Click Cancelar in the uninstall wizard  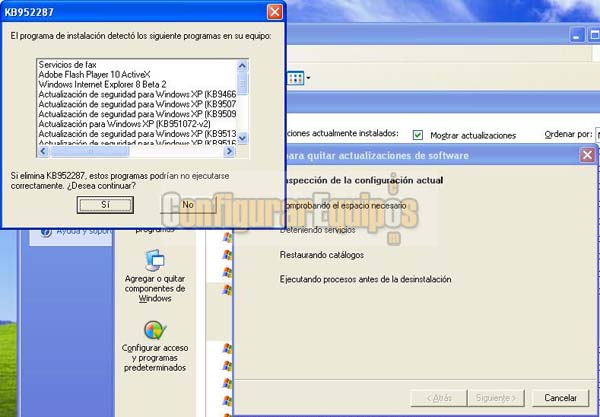pyautogui.click(x=560, y=398)
